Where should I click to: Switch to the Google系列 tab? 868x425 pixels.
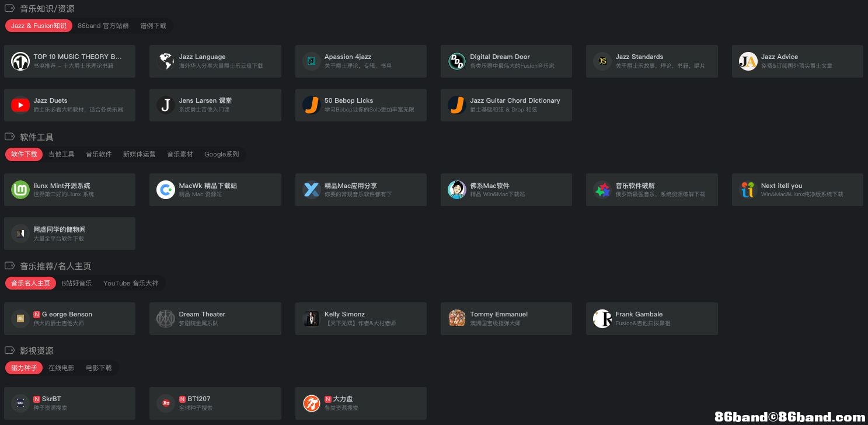click(221, 154)
